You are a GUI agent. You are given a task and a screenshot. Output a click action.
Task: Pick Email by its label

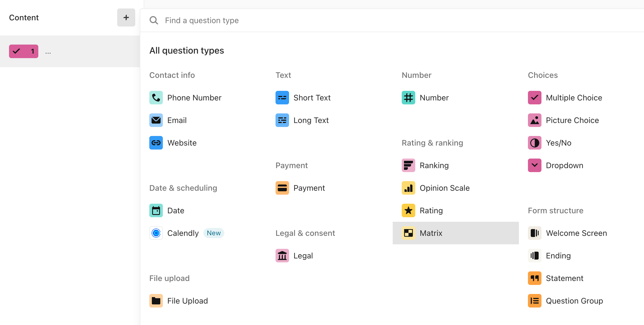tap(177, 120)
